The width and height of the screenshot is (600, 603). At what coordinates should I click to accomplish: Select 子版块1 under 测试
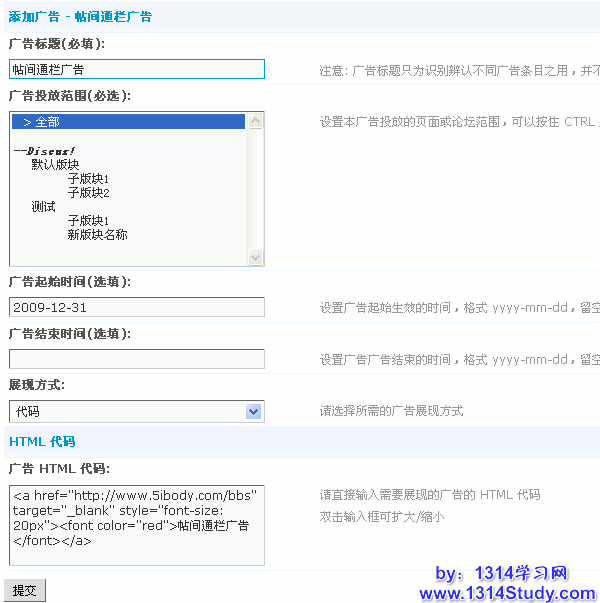pos(88,221)
